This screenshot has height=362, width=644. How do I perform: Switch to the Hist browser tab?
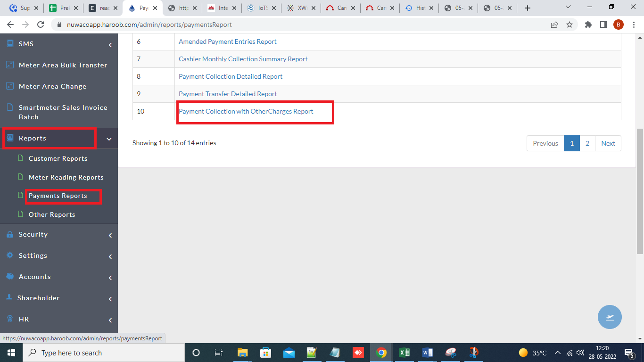(x=419, y=8)
